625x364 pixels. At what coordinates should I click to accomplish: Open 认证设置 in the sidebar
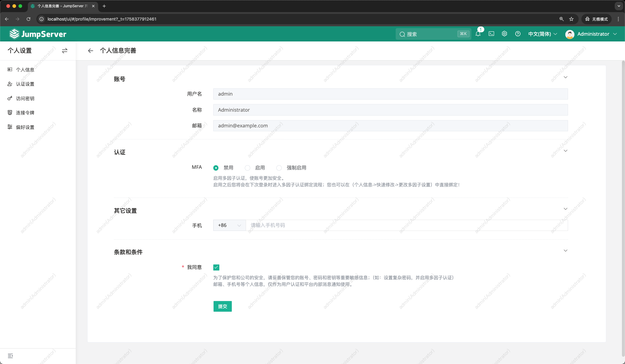25,84
